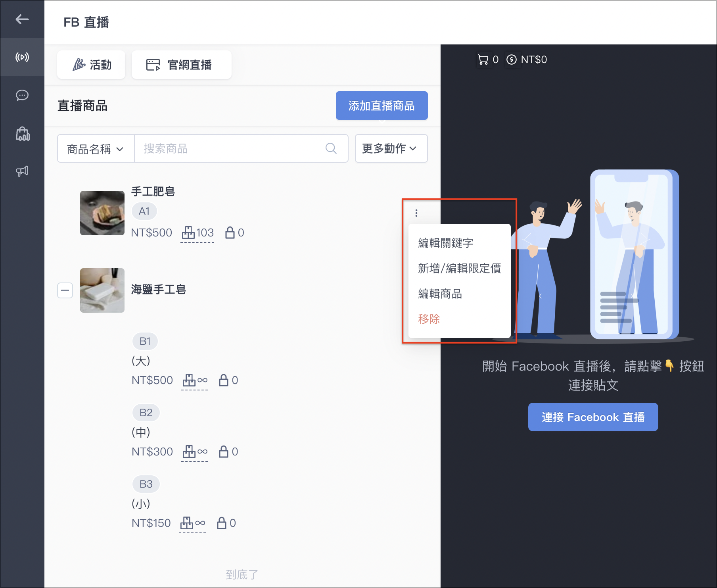
Task: Select 新增/編輯限定價 from the menu
Action: [459, 268]
